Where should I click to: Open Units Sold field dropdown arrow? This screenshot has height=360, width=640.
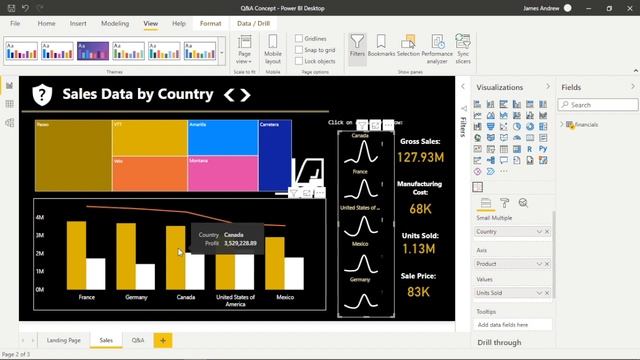[539, 293]
